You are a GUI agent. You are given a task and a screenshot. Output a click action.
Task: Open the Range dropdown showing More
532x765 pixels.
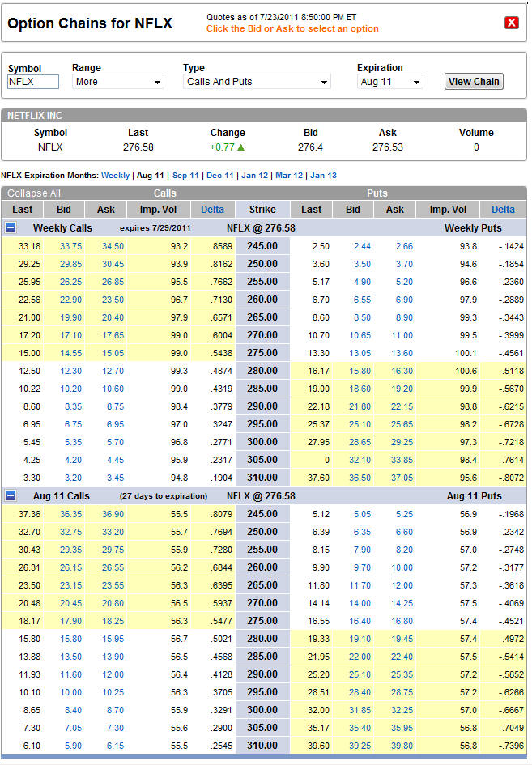tap(117, 82)
